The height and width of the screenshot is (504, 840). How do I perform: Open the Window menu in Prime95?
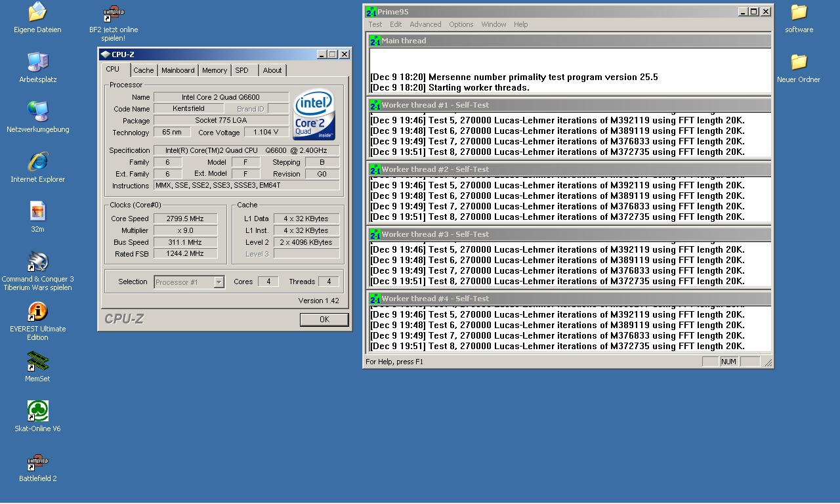(x=493, y=24)
